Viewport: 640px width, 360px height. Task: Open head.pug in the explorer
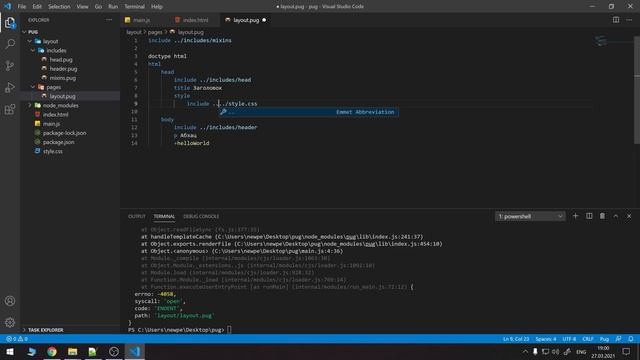click(x=61, y=60)
